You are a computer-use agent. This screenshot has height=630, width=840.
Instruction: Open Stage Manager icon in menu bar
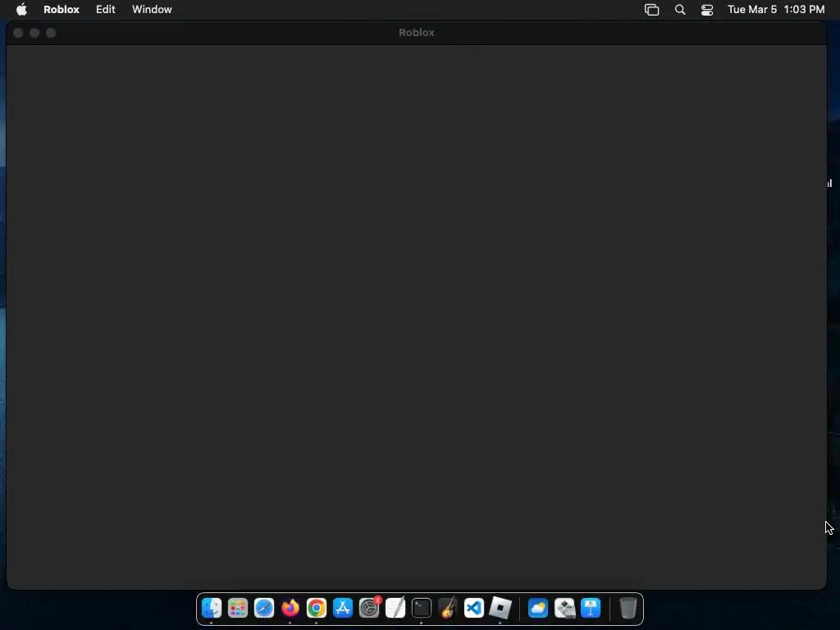(x=651, y=10)
